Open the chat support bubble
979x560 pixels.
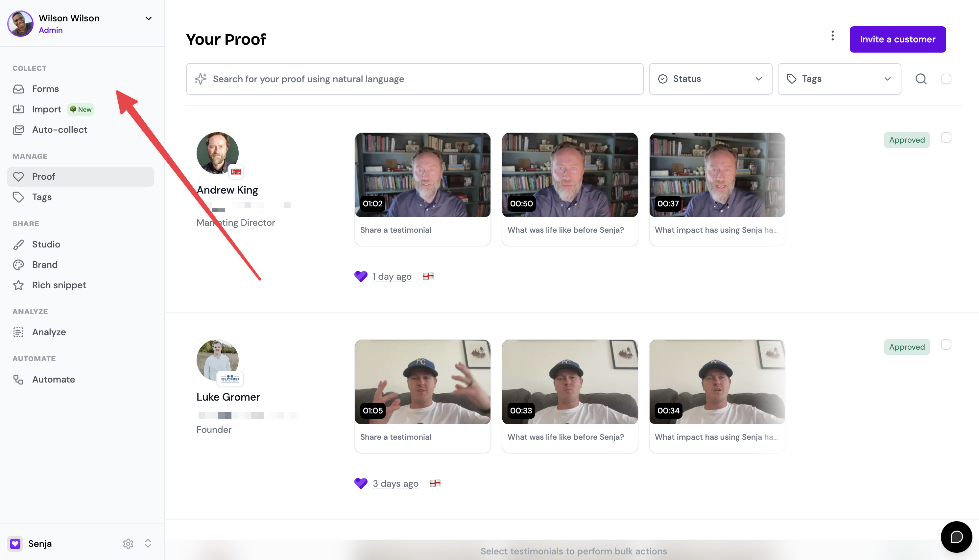click(956, 537)
